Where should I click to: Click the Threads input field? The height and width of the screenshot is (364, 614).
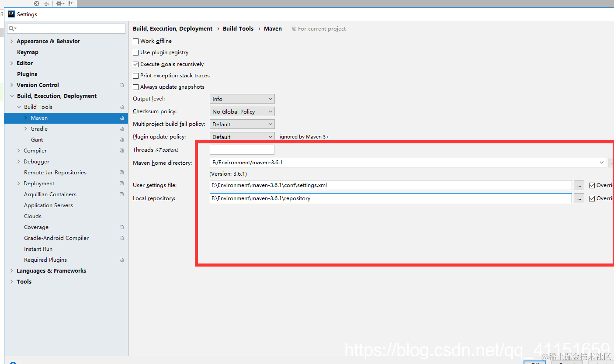[242, 150]
